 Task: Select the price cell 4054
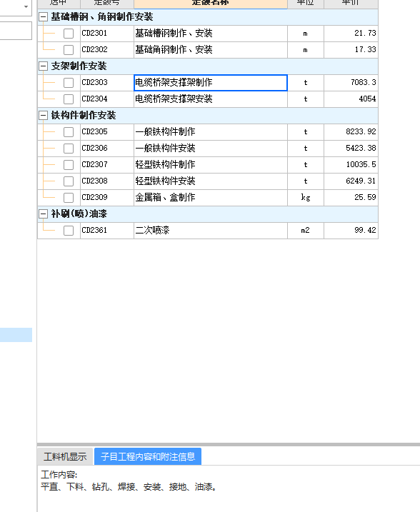[351, 99]
